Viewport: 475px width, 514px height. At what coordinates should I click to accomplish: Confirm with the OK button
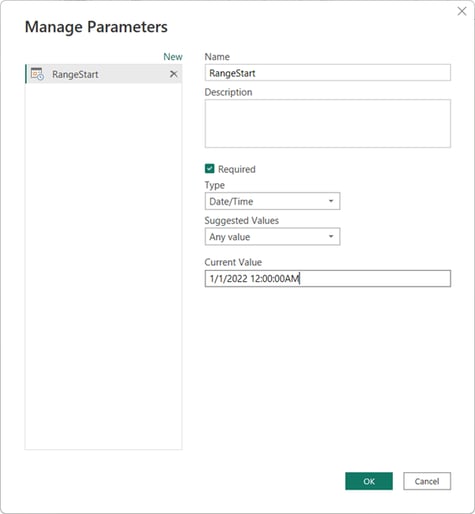369,481
